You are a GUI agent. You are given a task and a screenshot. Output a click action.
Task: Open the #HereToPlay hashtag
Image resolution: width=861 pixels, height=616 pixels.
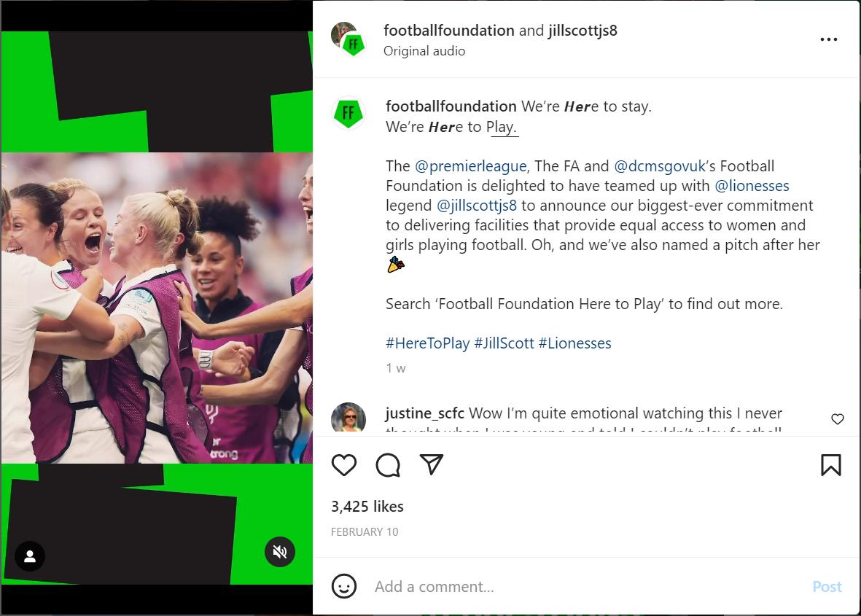coord(427,343)
